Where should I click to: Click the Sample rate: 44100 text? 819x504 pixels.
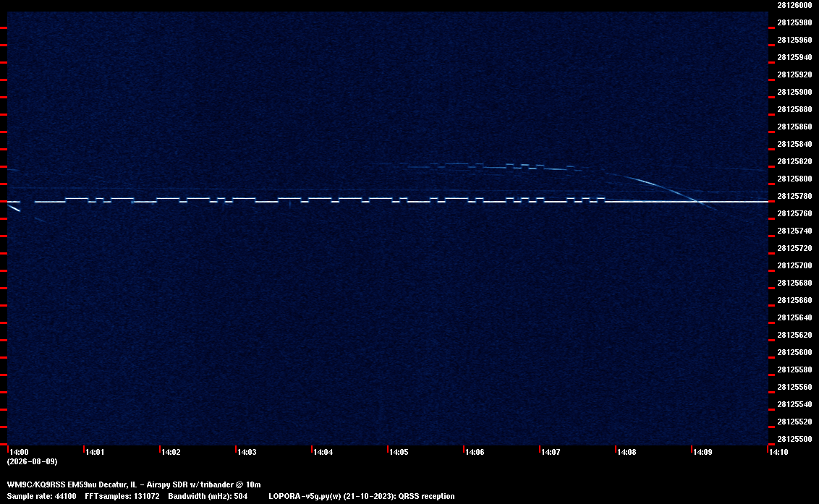41,496
